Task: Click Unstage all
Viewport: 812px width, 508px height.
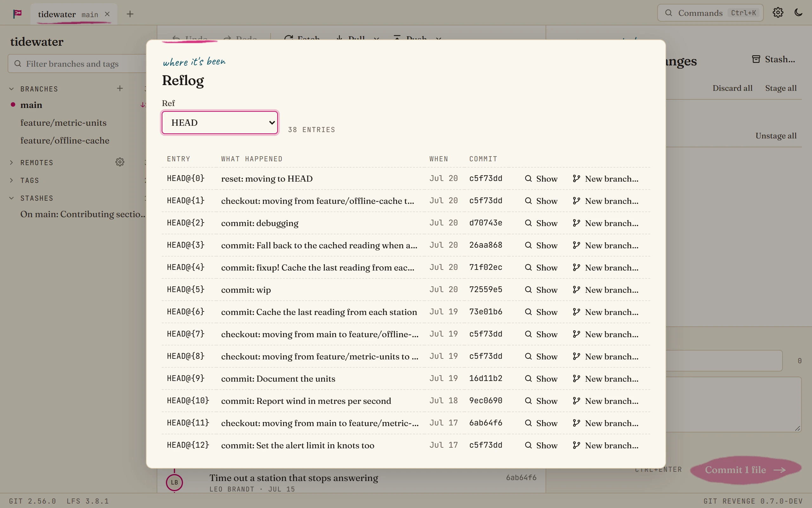Action: (x=776, y=136)
